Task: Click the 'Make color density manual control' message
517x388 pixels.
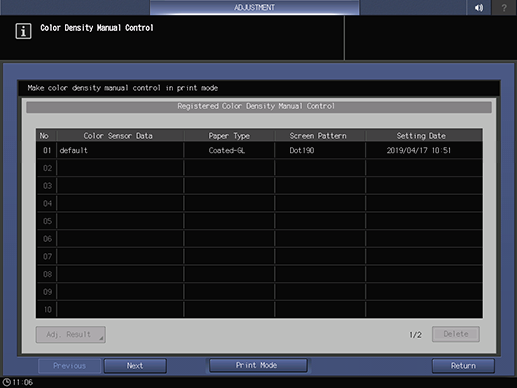Action: pos(123,88)
